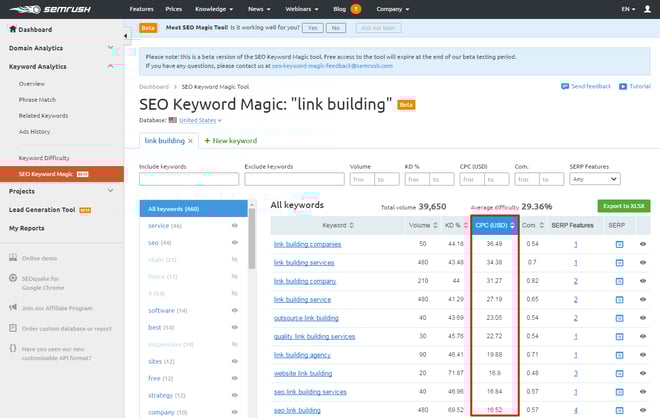
Task: Select All keywords (460) group
Action: pyautogui.click(x=194, y=209)
